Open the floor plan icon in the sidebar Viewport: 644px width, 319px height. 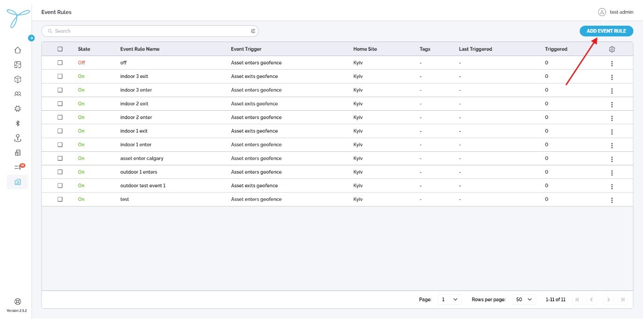[x=18, y=65]
